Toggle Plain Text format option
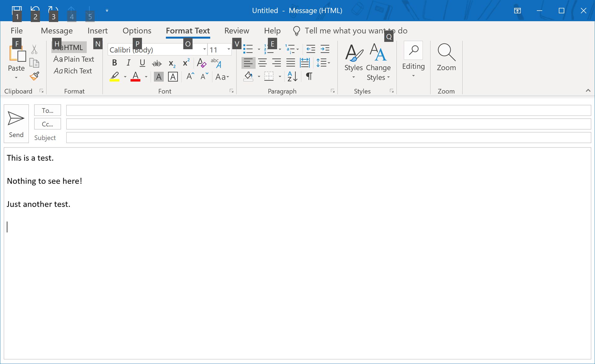595x364 pixels. click(73, 59)
